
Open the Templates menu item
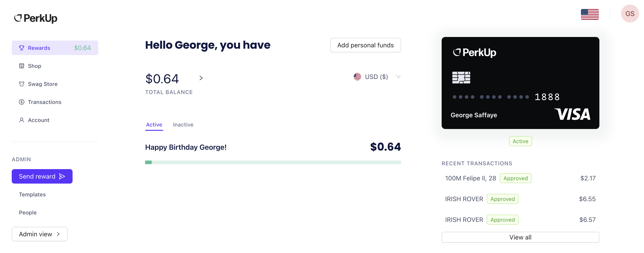(32, 193)
